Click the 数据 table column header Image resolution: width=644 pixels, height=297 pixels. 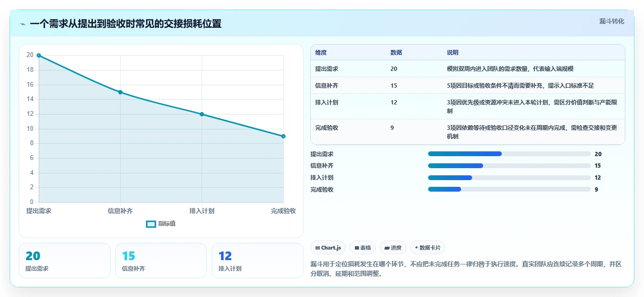[396, 53]
